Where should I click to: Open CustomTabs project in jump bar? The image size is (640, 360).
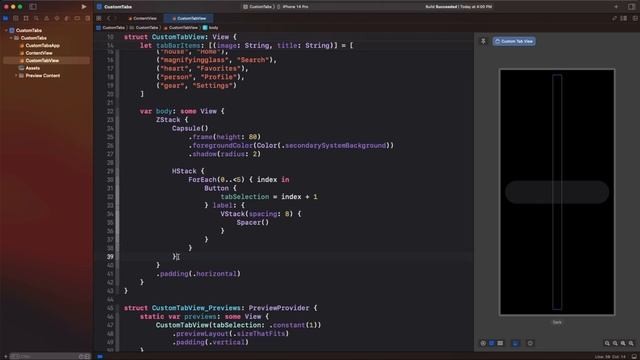(111, 28)
